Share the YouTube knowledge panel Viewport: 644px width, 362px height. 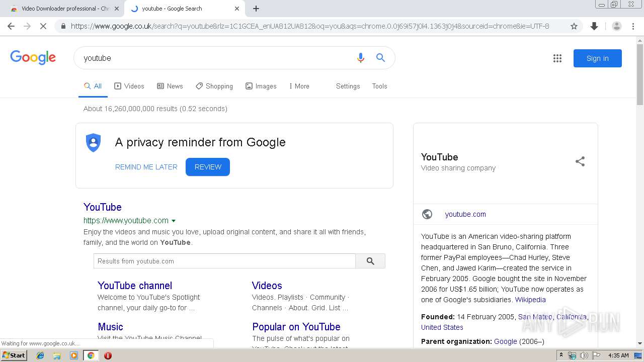pos(580,161)
